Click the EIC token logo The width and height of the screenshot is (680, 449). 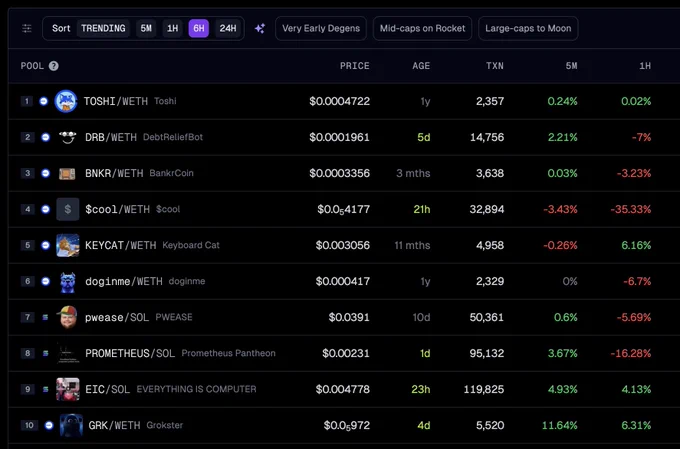68,389
